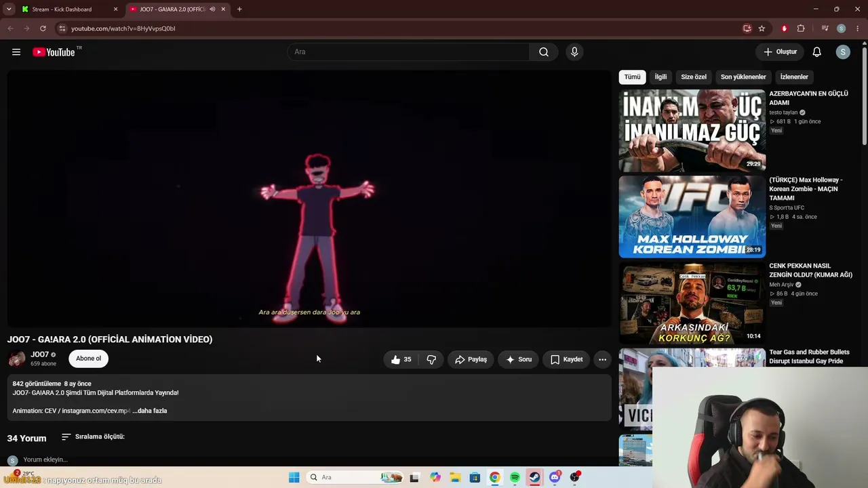The image size is (868, 488).
Task: Switch to Stream - Kick Dashboard tab
Action: click(70, 9)
